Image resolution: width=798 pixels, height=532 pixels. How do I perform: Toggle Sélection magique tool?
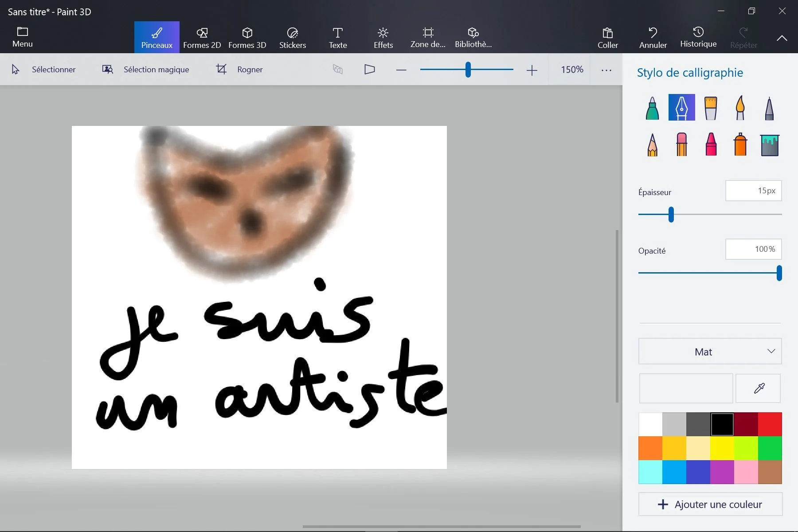pos(145,70)
